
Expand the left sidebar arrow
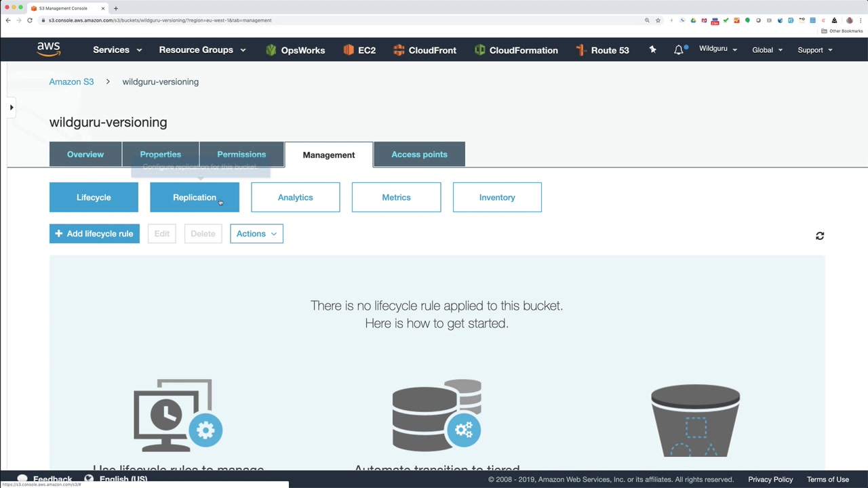(x=12, y=107)
